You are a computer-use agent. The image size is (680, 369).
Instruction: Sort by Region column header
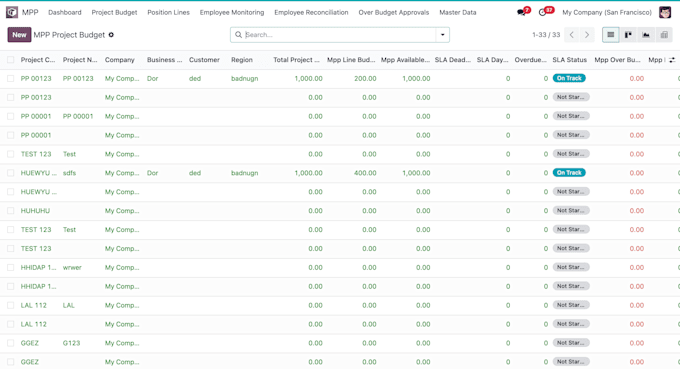pos(242,60)
